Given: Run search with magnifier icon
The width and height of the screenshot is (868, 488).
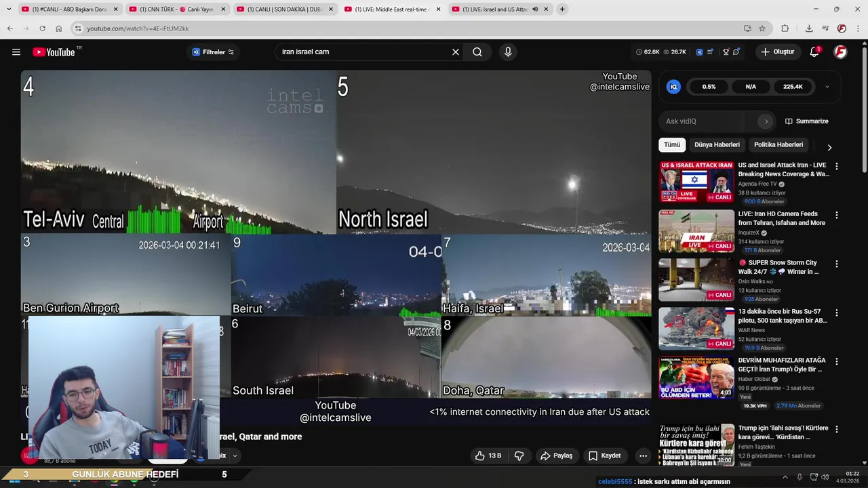Looking at the screenshot, I should coord(477,52).
